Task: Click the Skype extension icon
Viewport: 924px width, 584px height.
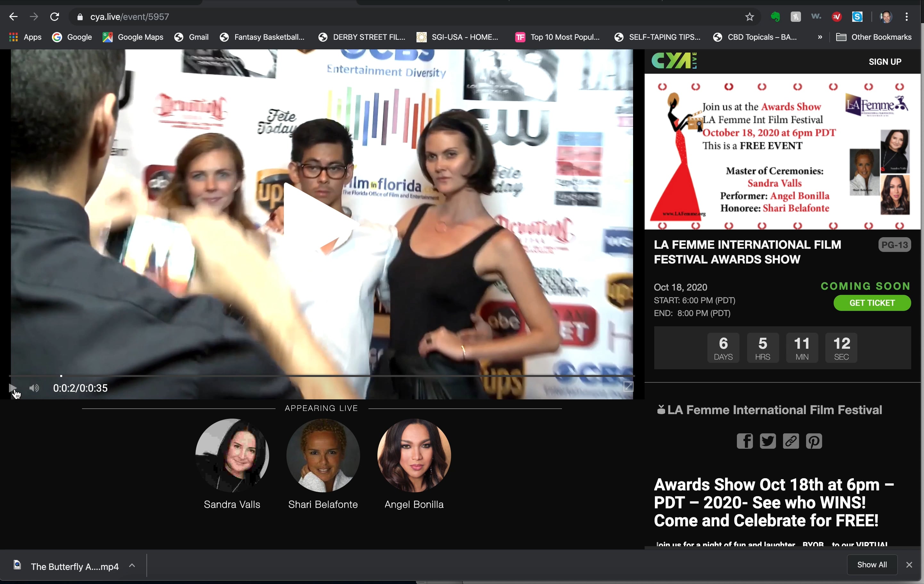Action: coord(857,17)
